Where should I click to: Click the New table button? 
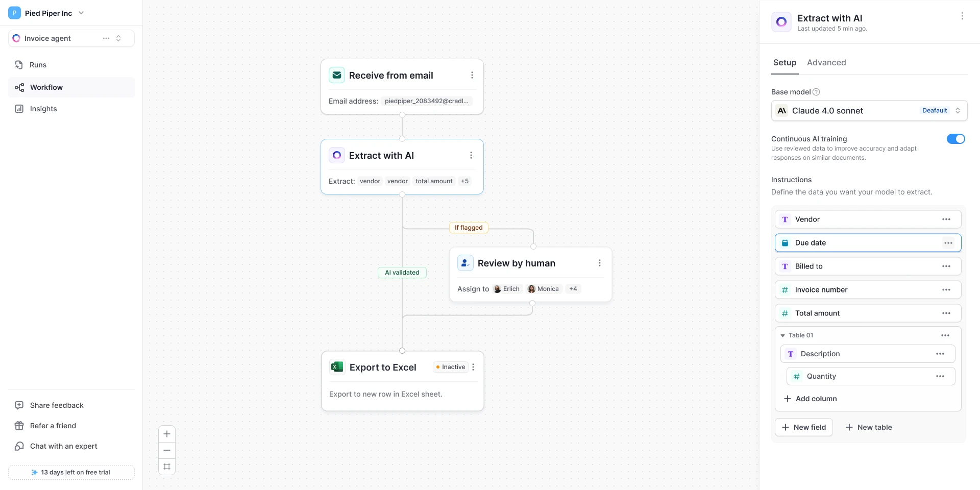coord(869,427)
